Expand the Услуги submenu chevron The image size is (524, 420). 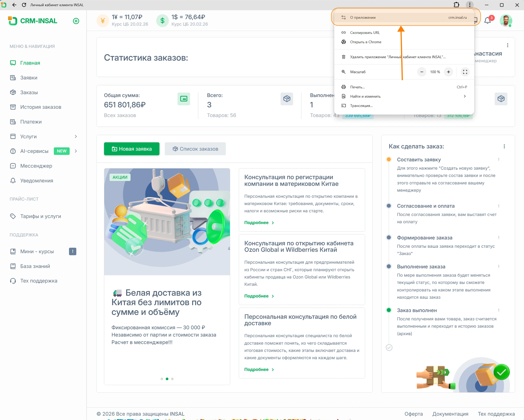76,136
